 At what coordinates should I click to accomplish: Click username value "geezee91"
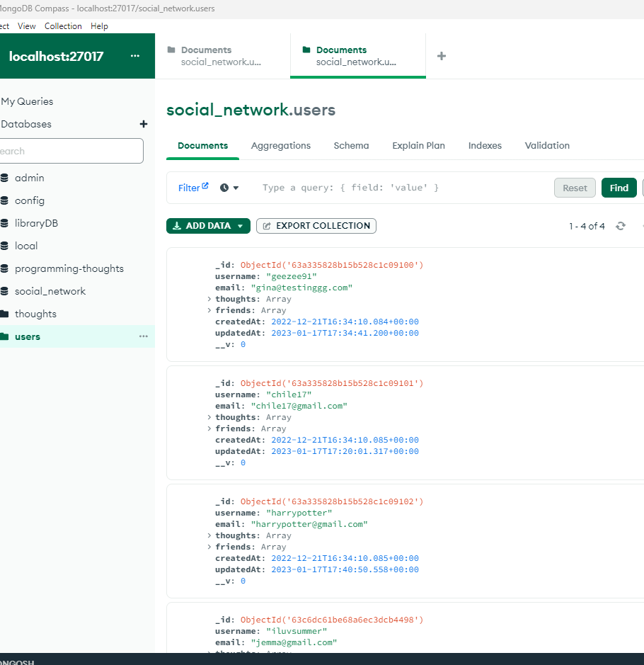292,276
